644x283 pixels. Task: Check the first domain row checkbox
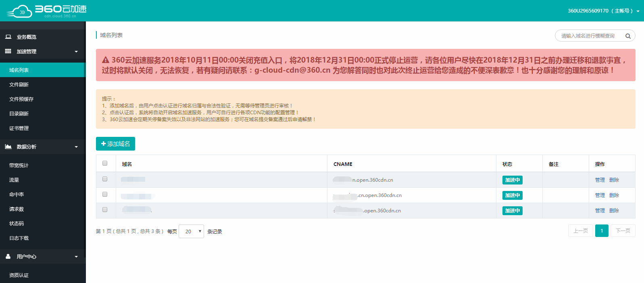coord(105,179)
